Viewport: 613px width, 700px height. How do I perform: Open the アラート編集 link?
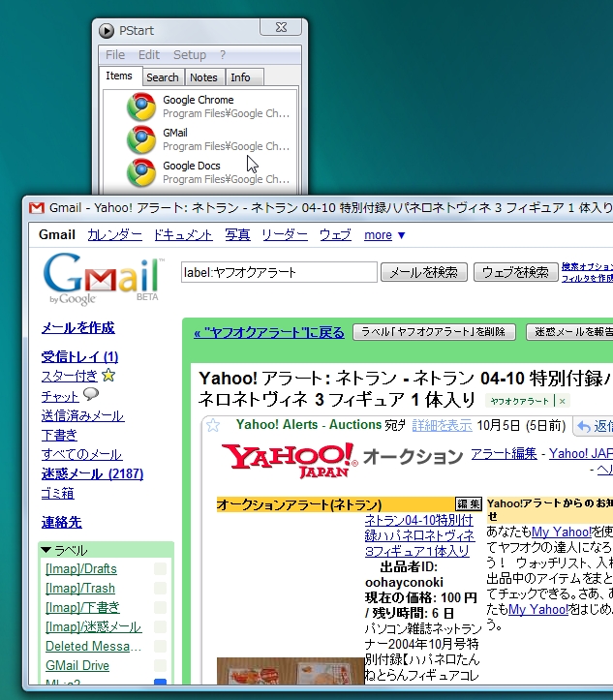click(505, 453)
